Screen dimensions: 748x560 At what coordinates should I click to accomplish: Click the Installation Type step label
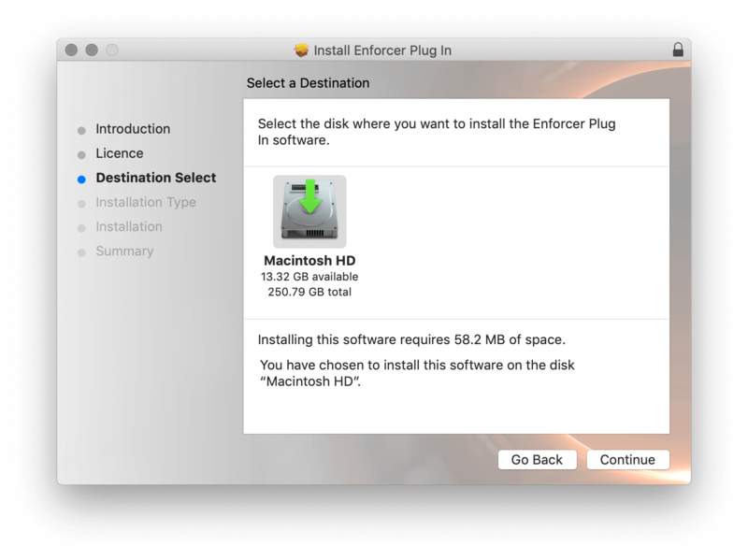146,202
